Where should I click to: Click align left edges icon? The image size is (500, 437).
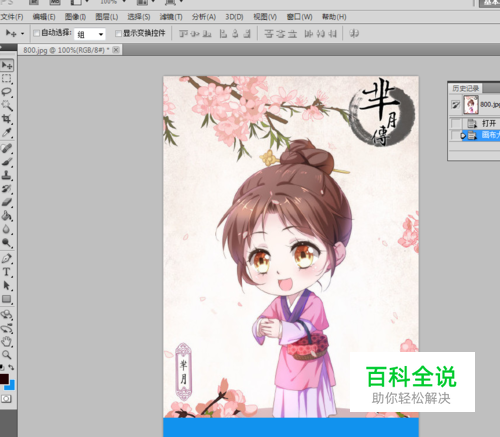(x=223, y=34)
